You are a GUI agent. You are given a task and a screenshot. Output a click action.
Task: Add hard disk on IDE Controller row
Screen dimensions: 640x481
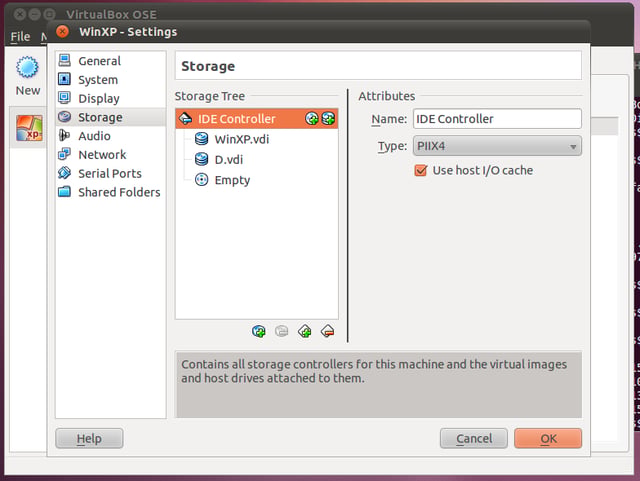pyautogui.click(x=328, y=119)
